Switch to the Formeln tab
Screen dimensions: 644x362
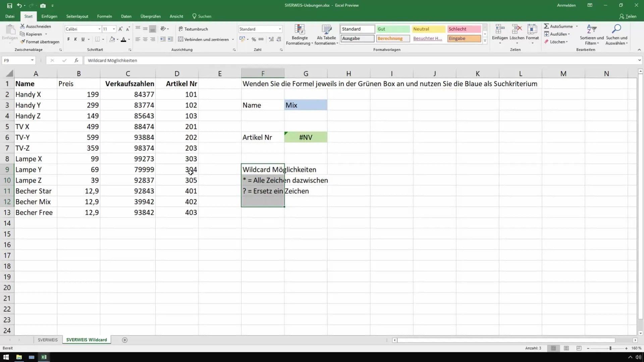click(104, 16)
